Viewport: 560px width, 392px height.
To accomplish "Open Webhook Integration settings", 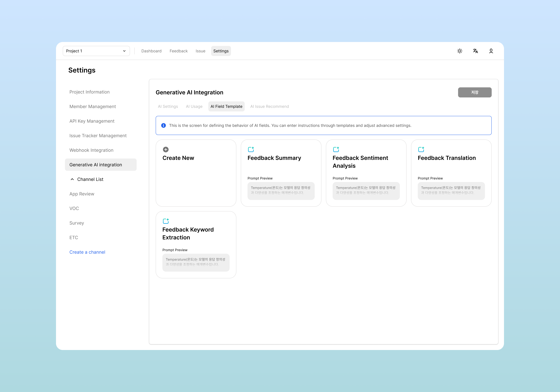I will [91, 150].
